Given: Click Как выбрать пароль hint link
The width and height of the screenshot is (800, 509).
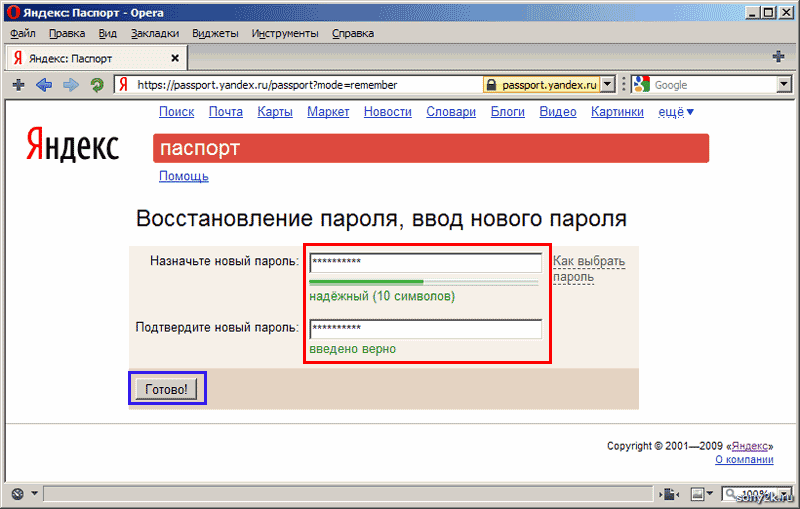Looking at the screenshot, I should coord(589,269).
